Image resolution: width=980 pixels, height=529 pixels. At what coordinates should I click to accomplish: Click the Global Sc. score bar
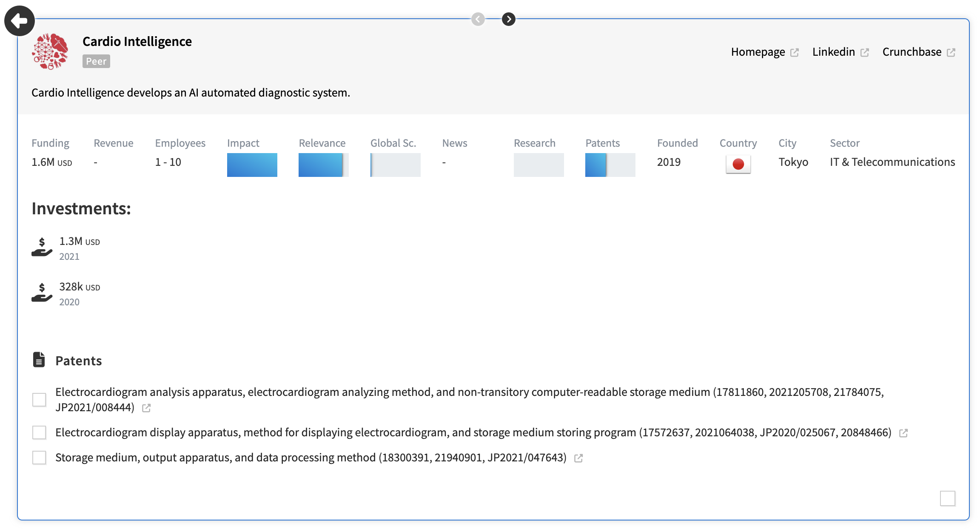tap(396, 165)
